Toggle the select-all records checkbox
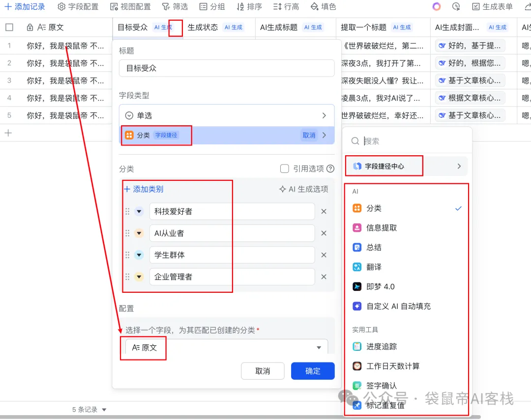The width and height of the screenshot is (531, 420). coord(8,28)
